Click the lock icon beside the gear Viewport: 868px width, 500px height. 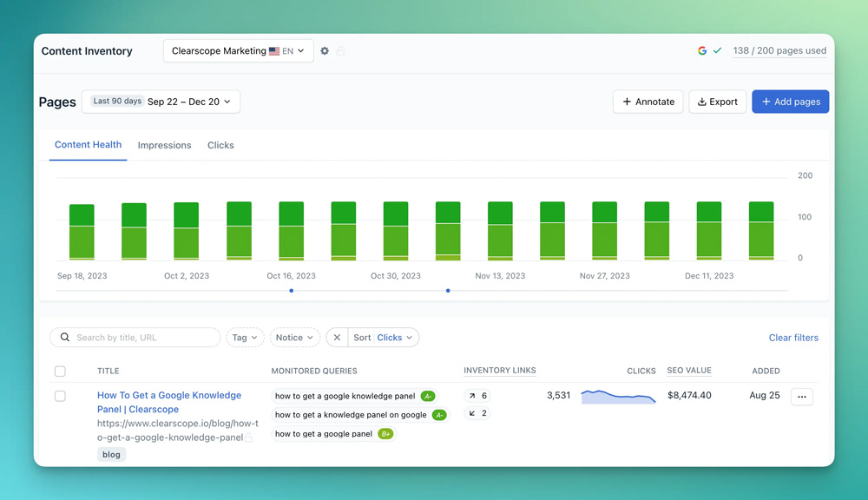coord(340,51)
